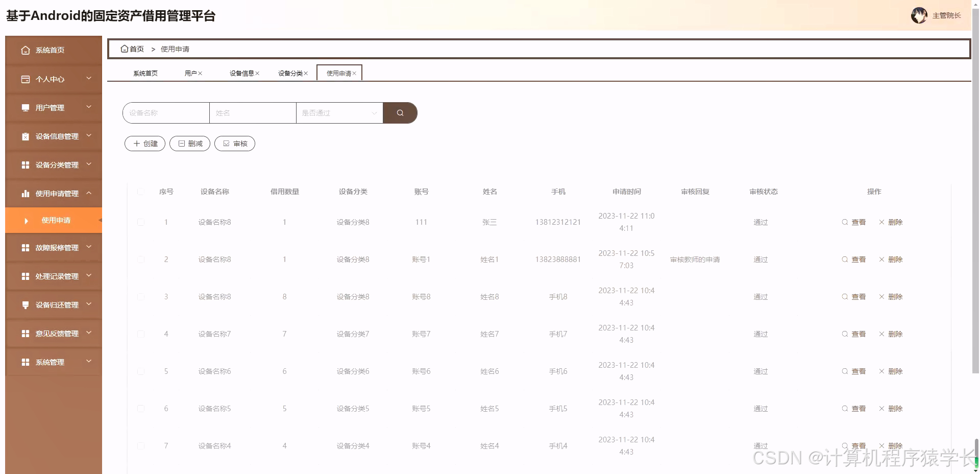Switch to the 设备分类 tab
980x474 pixels.
(288, 73)
